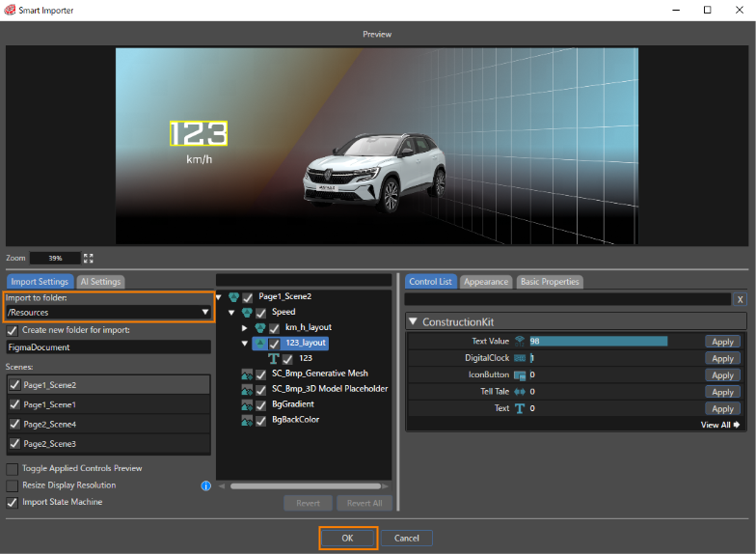Open the Basic Properties tab
The height and width of the screenshot is (554, 756).
click(x=550, y=282)
